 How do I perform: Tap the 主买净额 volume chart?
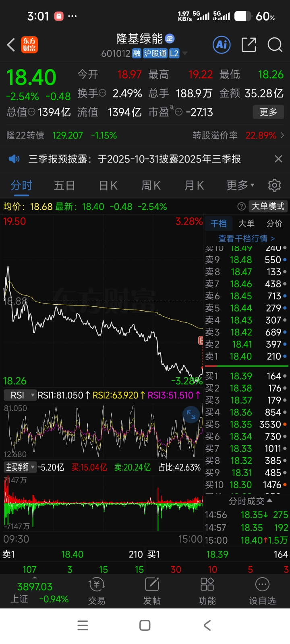pyautogui.click(x=103, y=503)
